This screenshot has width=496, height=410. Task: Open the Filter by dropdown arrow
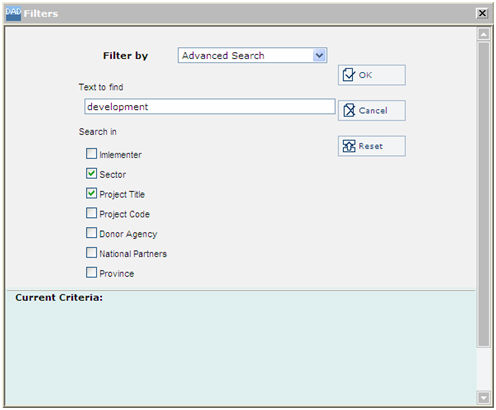click(x=319, y=55)
